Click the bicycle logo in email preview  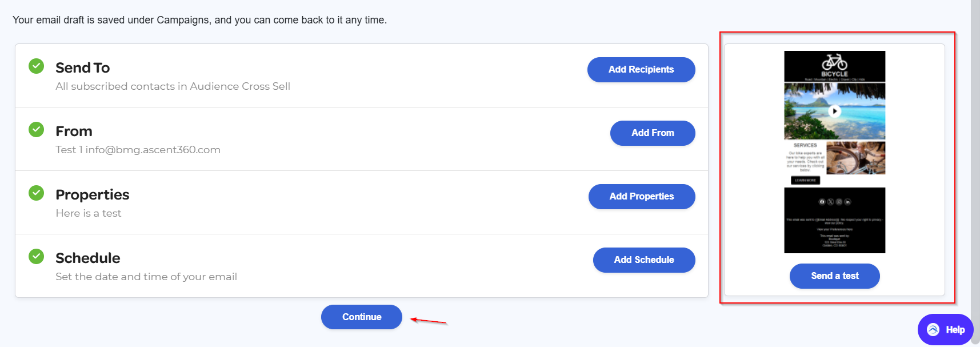[x=834, y=62]
